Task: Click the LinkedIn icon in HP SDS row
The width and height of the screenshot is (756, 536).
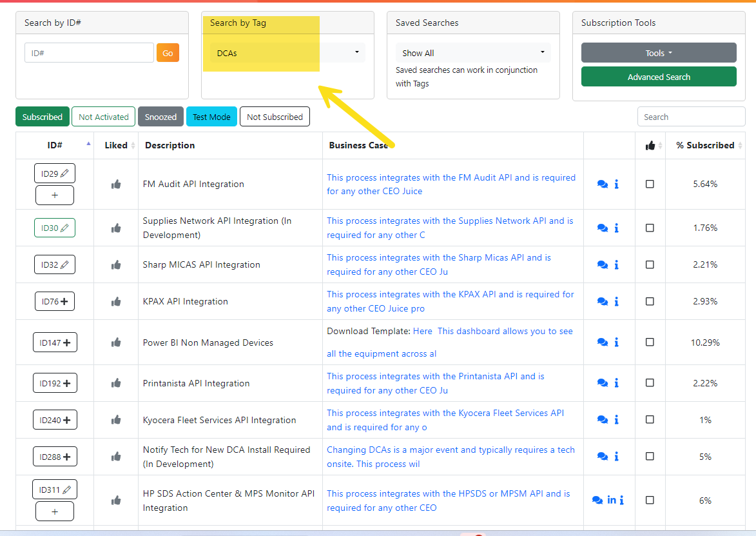Action: [x=612, y=500]
